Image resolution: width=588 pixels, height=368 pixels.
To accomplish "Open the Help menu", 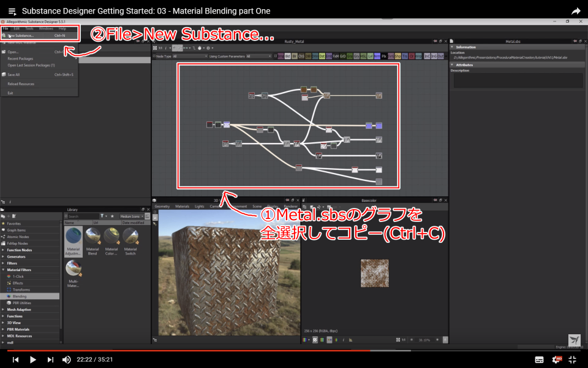I will point(62,29).
